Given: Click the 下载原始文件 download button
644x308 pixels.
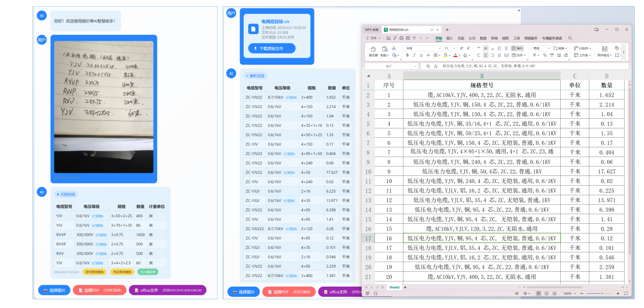Looking at the screenshot, I should [x=272, y=48].
